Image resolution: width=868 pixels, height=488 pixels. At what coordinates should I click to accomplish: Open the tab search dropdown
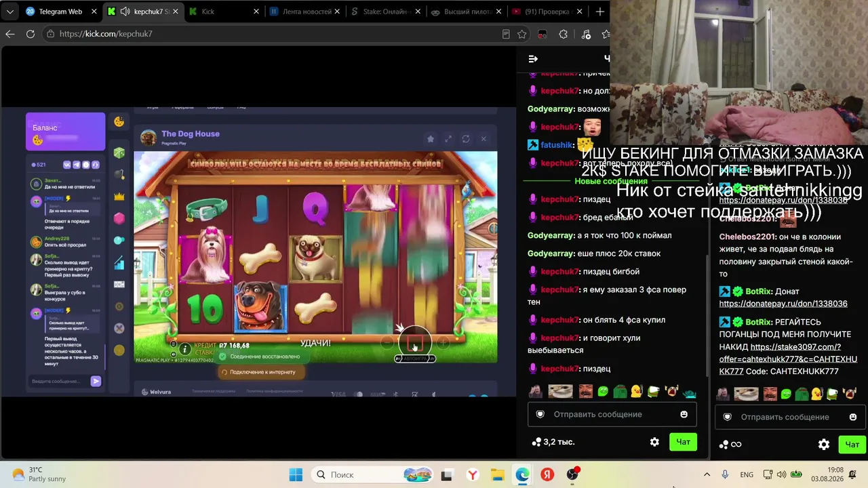click(9, 12)
